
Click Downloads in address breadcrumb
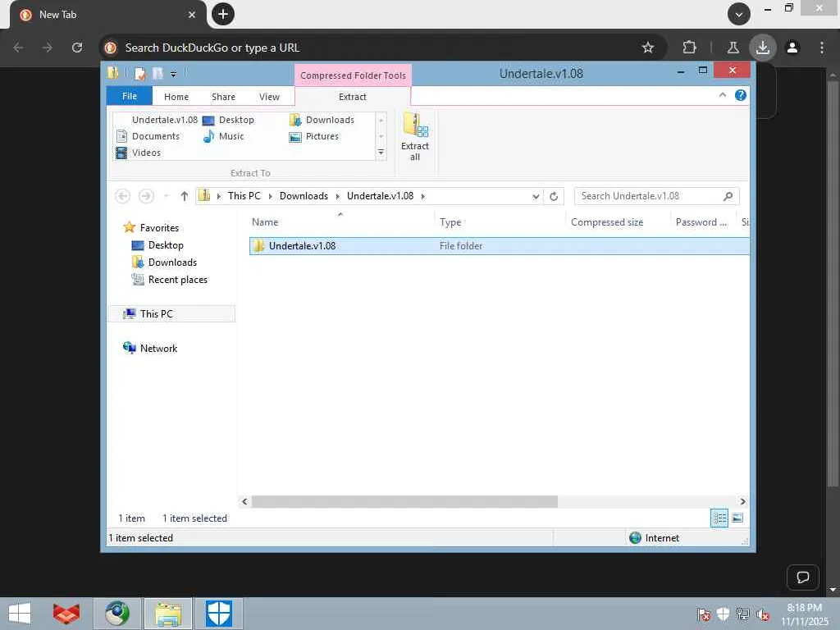pyautogui.click(x=304, y=196)
